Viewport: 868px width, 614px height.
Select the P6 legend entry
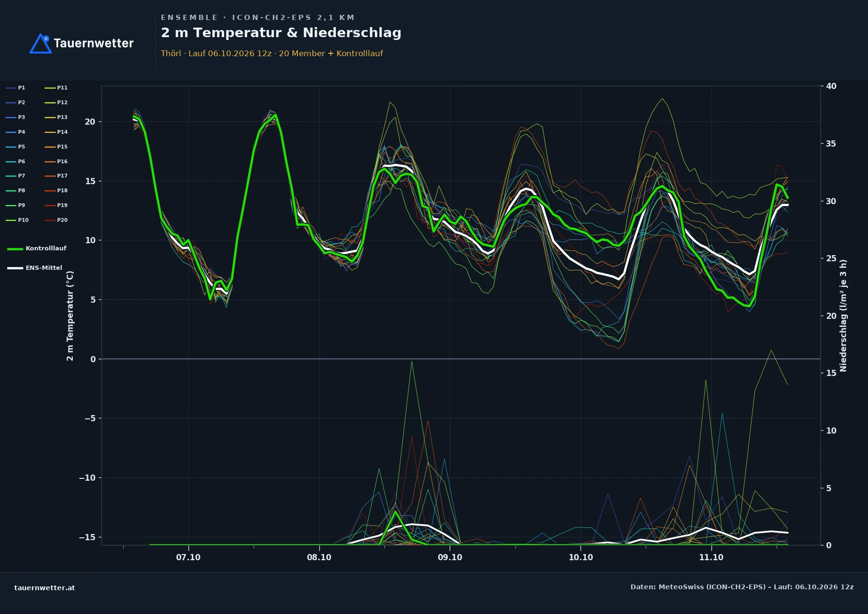[16, 161]
